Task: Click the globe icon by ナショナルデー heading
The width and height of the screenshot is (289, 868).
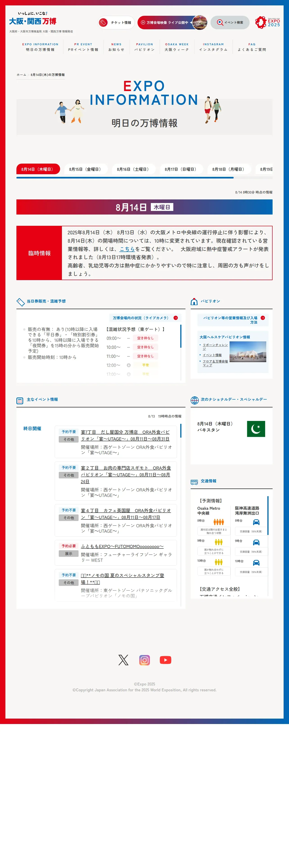Action: click(x=194, y=400)
